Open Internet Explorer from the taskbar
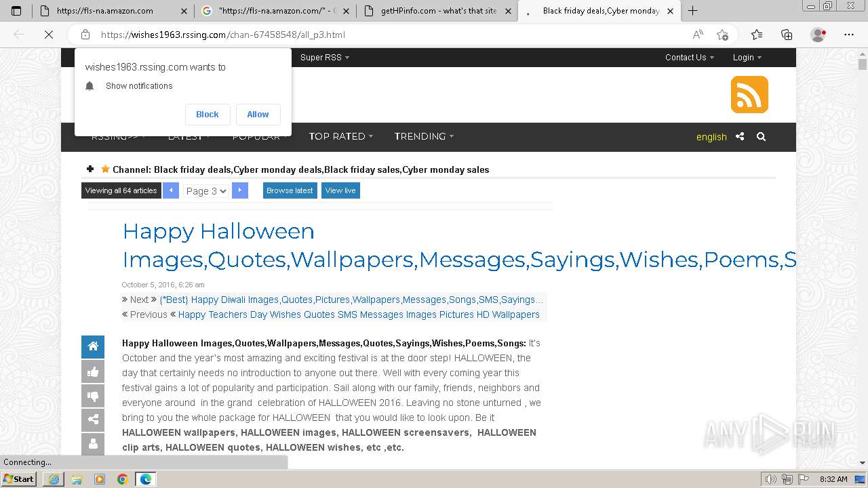Screen dimensions: 868x488 pos(54,479)
